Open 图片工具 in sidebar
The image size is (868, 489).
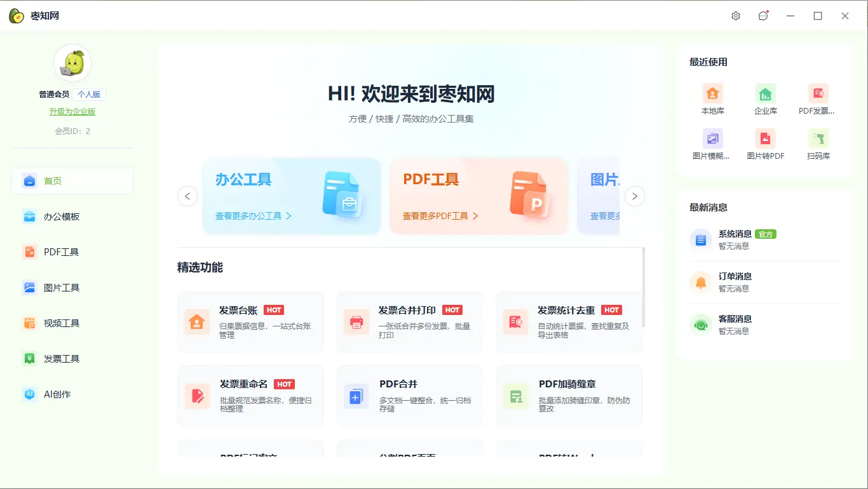pos(72,288)
